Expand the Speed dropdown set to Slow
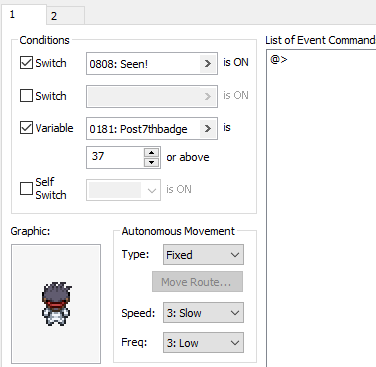 [x=203, y=313]
